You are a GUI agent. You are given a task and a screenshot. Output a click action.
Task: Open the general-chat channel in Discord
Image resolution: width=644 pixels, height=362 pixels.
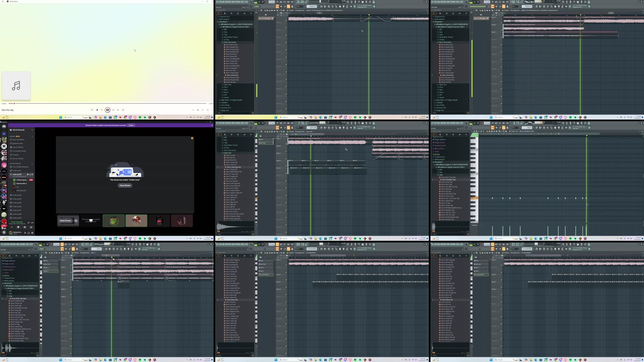(x=18, y=143)
